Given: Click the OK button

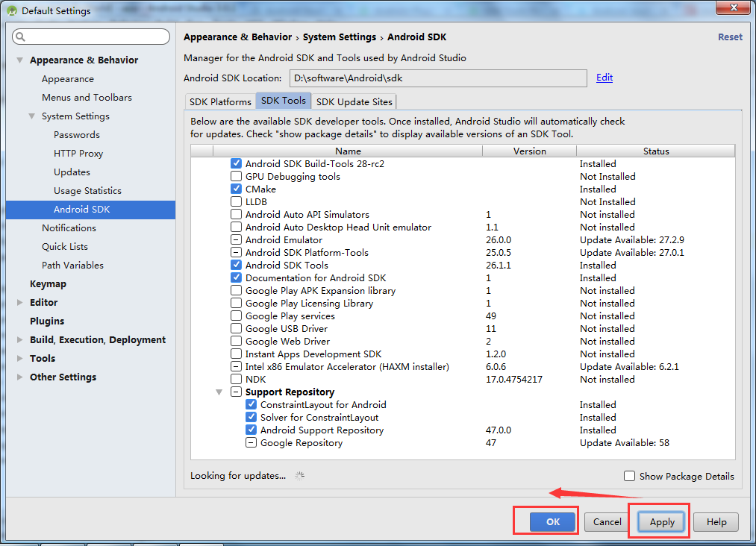Looking at the screenshot, I should 552,522.
